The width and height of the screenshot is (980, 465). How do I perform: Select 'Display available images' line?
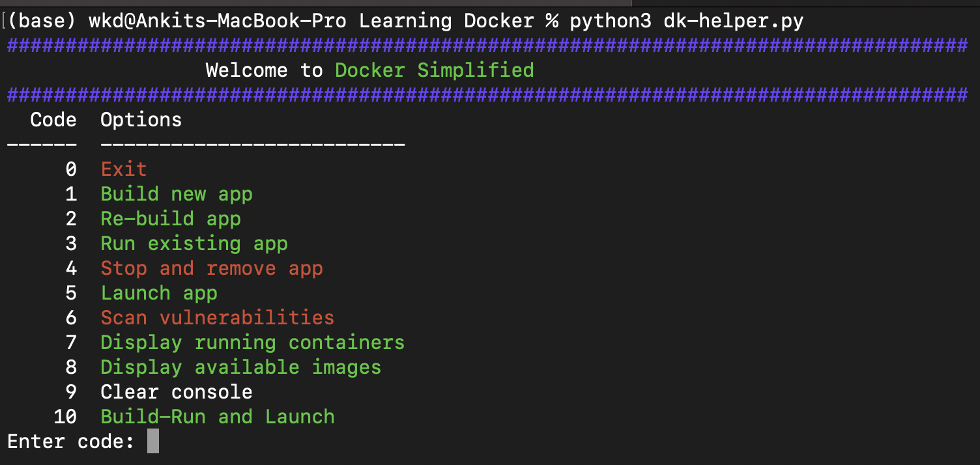pos(241,367)
